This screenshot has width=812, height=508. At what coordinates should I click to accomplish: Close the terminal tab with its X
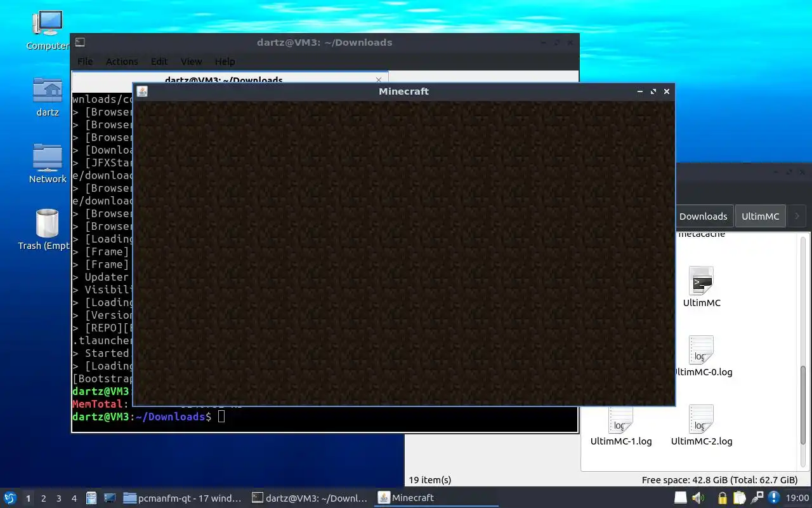(379, 79)
